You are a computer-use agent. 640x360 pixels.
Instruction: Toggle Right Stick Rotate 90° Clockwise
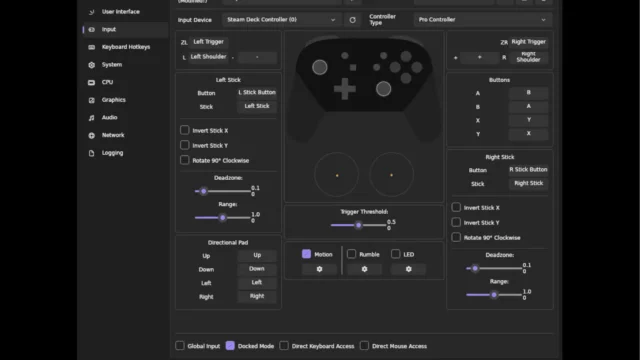[456, 237]
